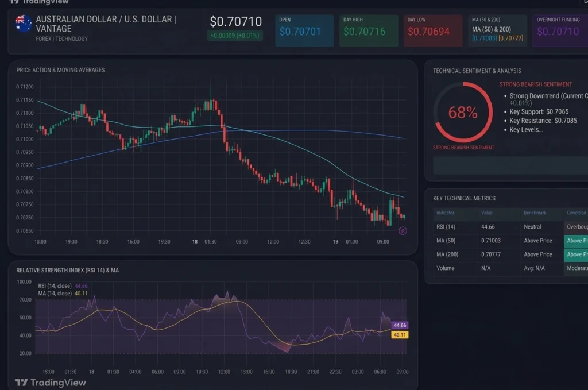Click the Condition column header
Image resolution: width=588 pixels, height=390 pixels.
577,213
